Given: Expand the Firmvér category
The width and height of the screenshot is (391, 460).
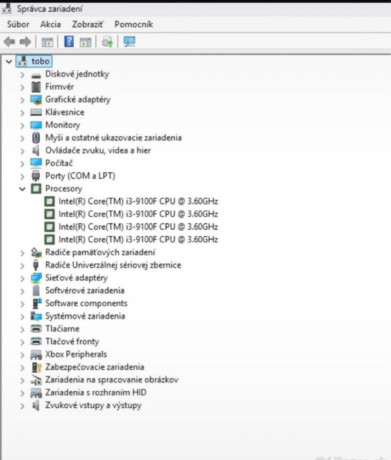Looking at the screenshot, I should [22, 87].
